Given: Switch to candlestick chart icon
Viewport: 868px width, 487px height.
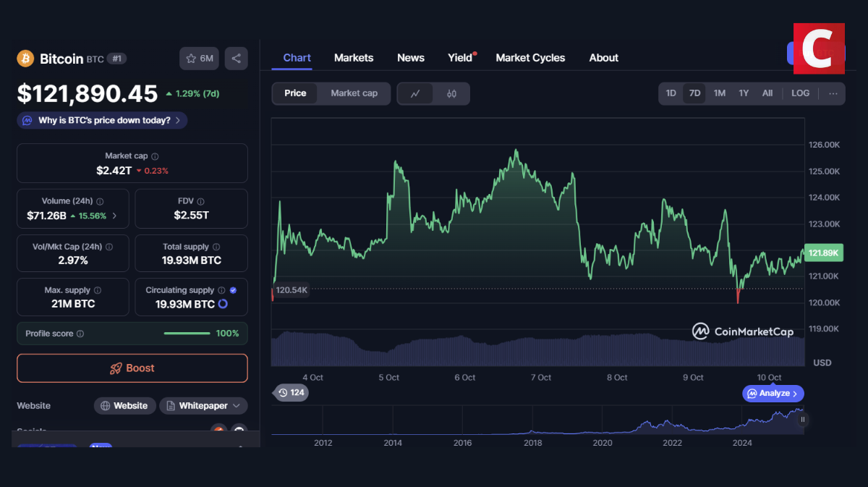Looking at the screenshot, I should 451,93.
